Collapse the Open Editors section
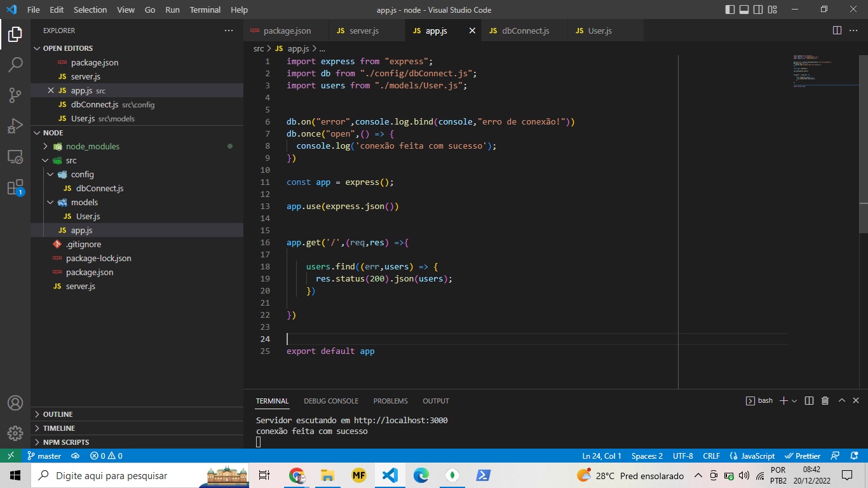Image resolution: width=868 pixels, height=488 pixels. point(137,48)
